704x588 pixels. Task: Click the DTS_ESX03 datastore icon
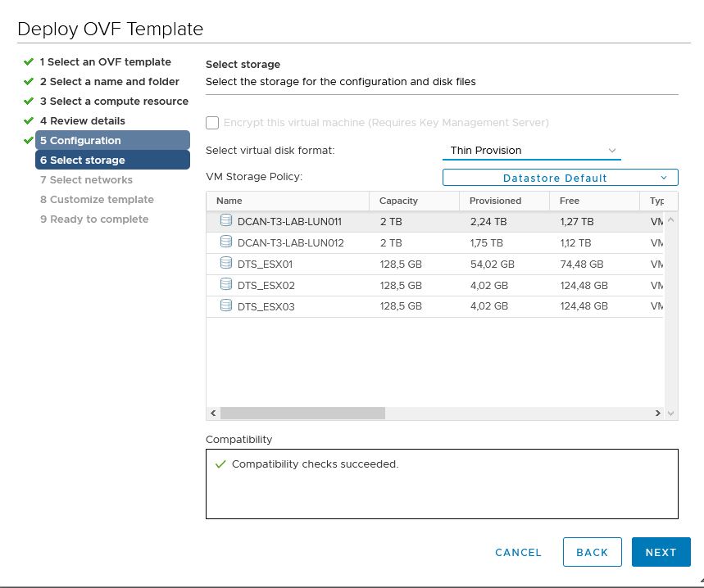226,305
